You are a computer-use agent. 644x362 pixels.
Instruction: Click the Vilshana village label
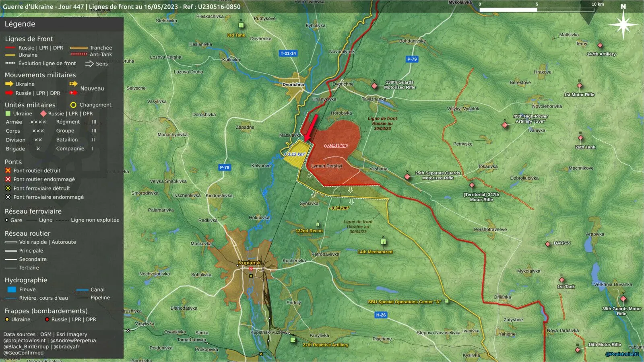point(378,169)
